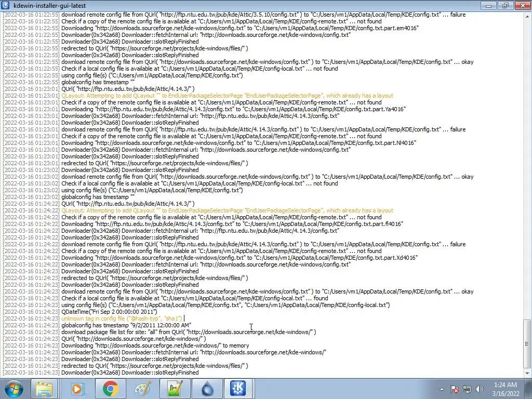The height and width of the screenshot is (399, 532).
Task: Click the 01:22:55 sourceforge config.txt okay line
Action: (x=238, y=62)
